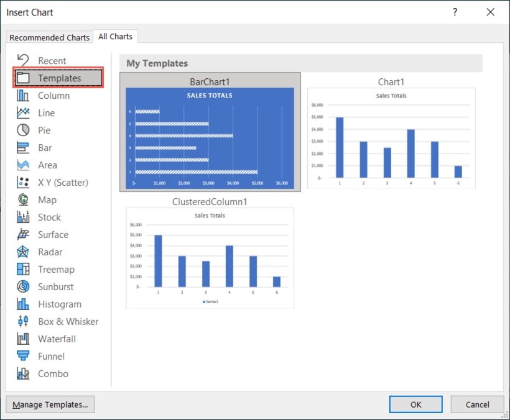Image resolution: width=510 pixels, height=420 pixels.
Task: Switch to the All Charts tab
Action: pyautogui.click(x=115, y=36)
